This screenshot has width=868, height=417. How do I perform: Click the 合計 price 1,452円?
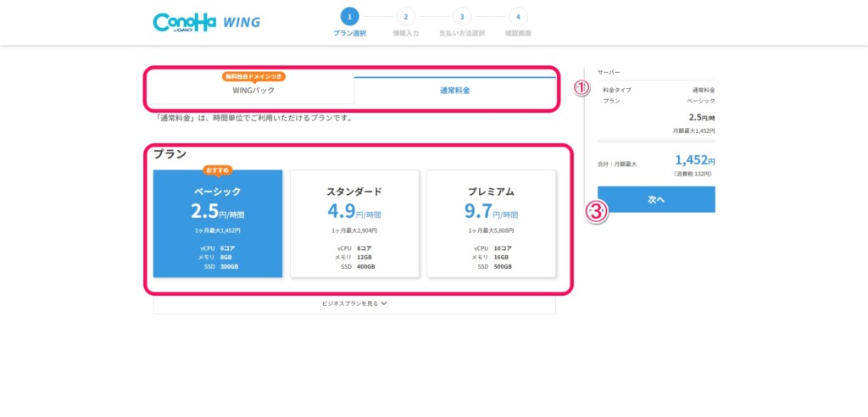[695, 160]
